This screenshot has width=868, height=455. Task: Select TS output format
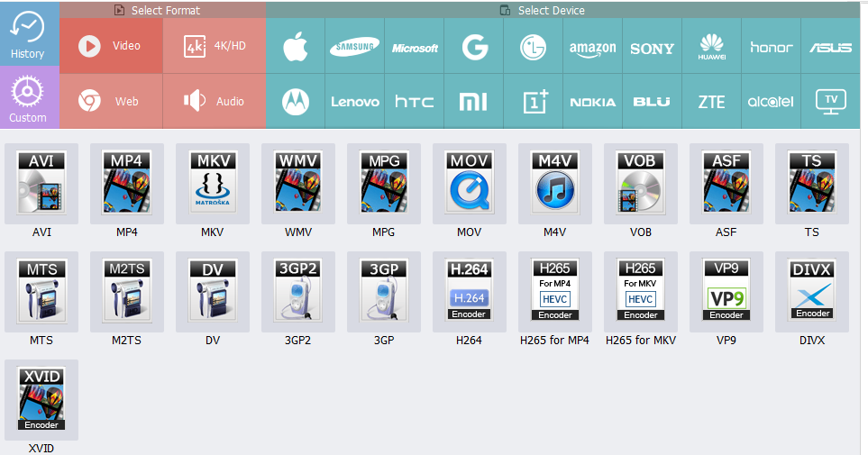tap(812, 184)
